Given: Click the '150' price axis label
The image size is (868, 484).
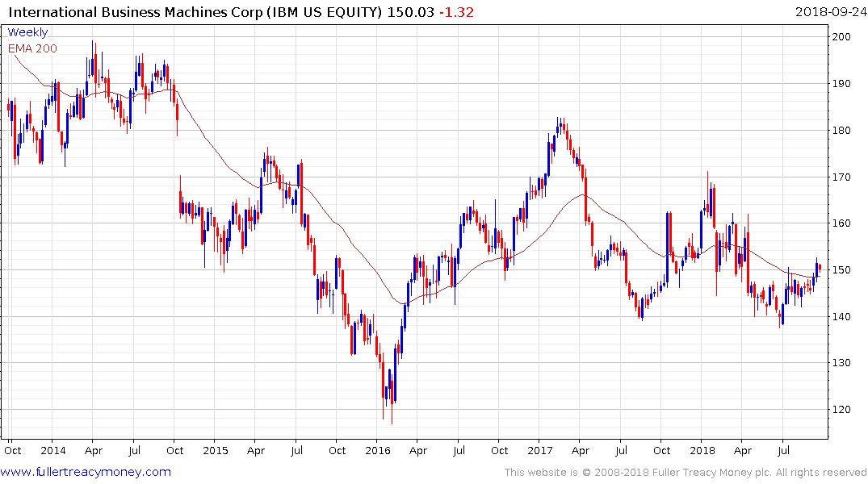Looking at the screenshot, I should 841,270.
